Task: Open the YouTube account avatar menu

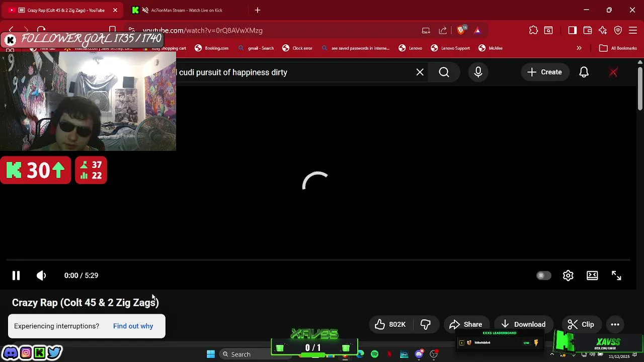Action: pyautogui.click(x=613, y=72)
